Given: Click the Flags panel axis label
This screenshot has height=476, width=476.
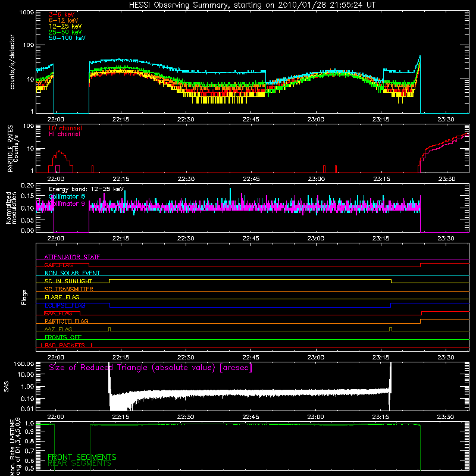Looking at the screenshot, I should (24, 297).
